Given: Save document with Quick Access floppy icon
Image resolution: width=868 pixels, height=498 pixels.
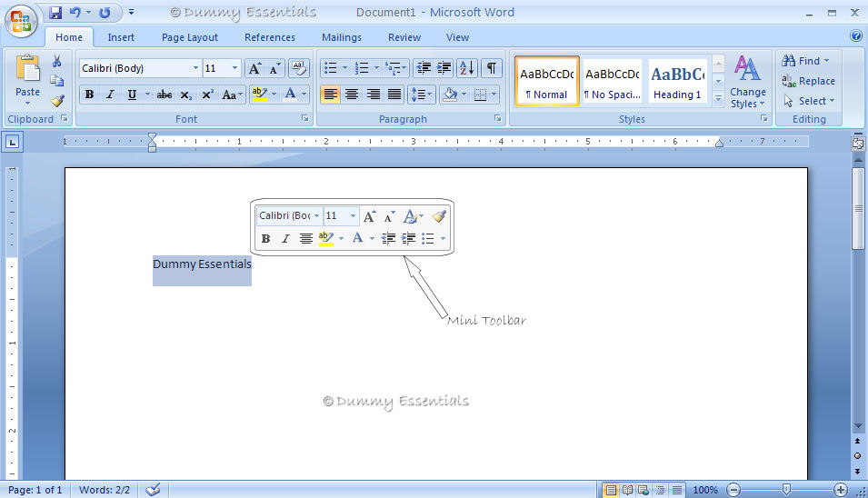Looking at the screenshot, I should [55, 12].
